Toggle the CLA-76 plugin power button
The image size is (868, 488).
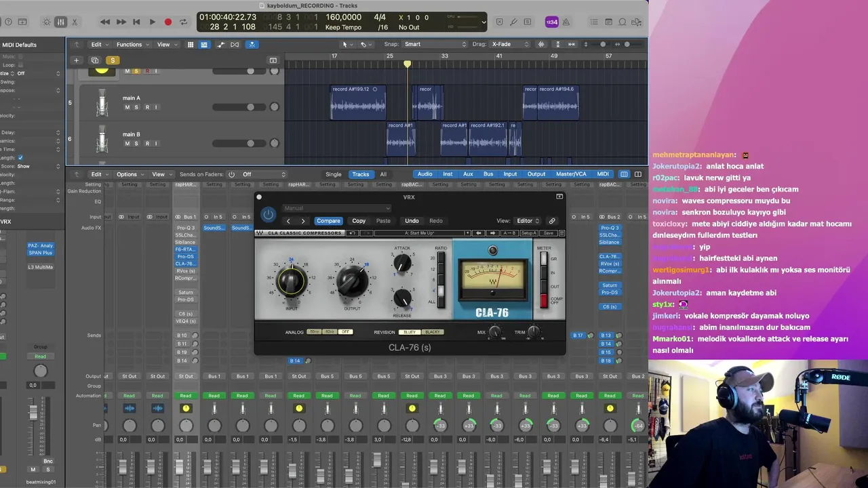pyautogui.click(x=269, y=214)
